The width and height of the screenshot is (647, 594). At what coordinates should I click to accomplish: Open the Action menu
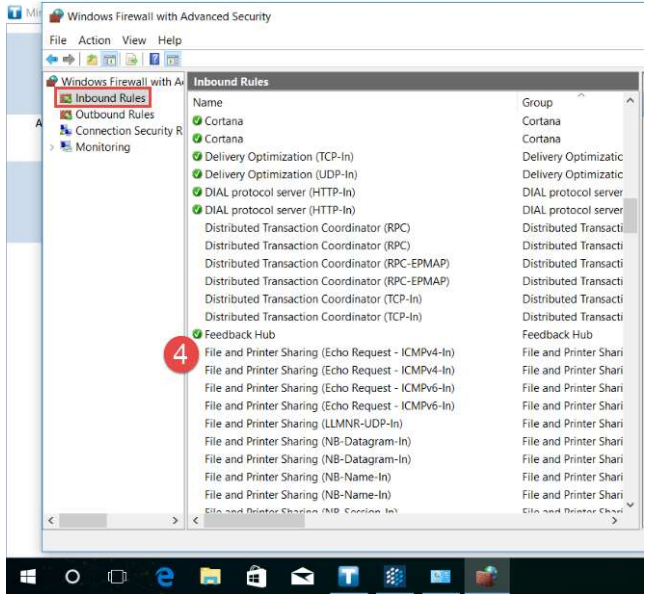(94, 40)
